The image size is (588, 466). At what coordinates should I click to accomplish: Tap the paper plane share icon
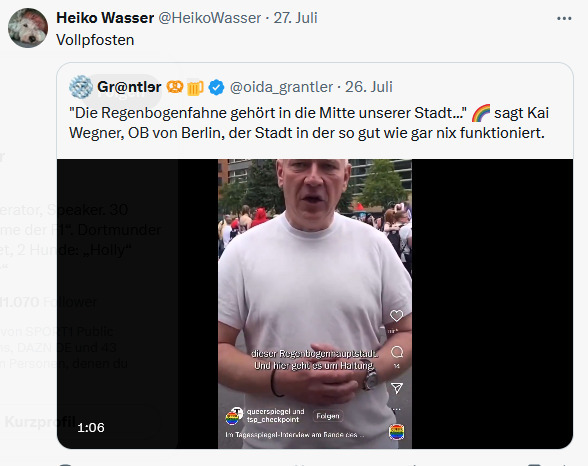(x=397, y=388)
